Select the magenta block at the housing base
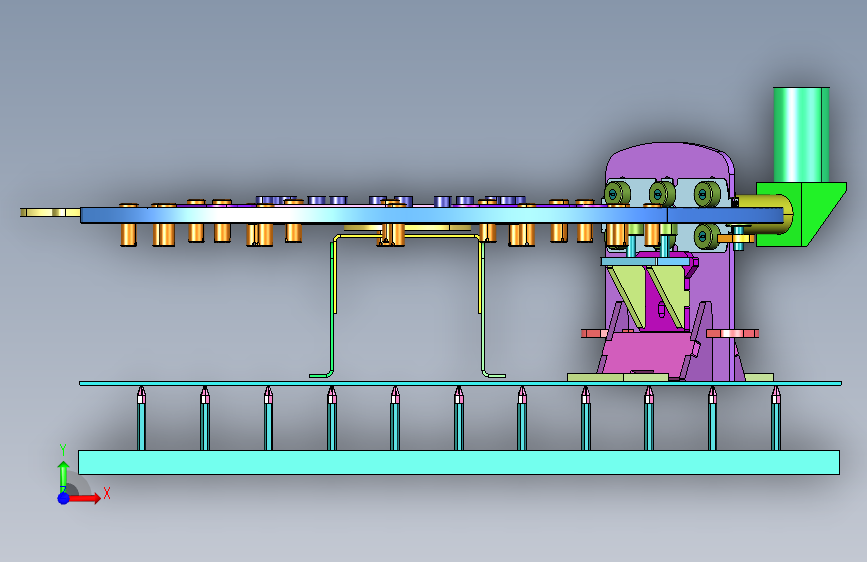The height and width of the screenshot is (562, 867). click(647, 354)
